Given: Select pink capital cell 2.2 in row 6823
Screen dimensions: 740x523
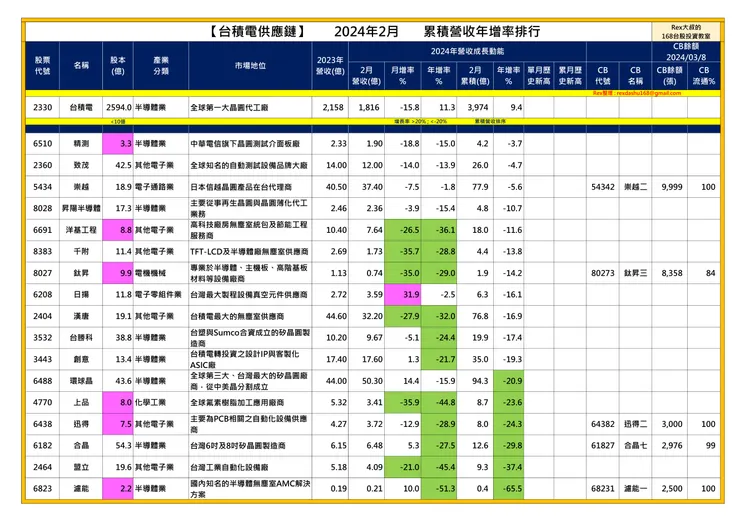Looking at the screenshot, I should pyautogui.click(x=118, y=489).
